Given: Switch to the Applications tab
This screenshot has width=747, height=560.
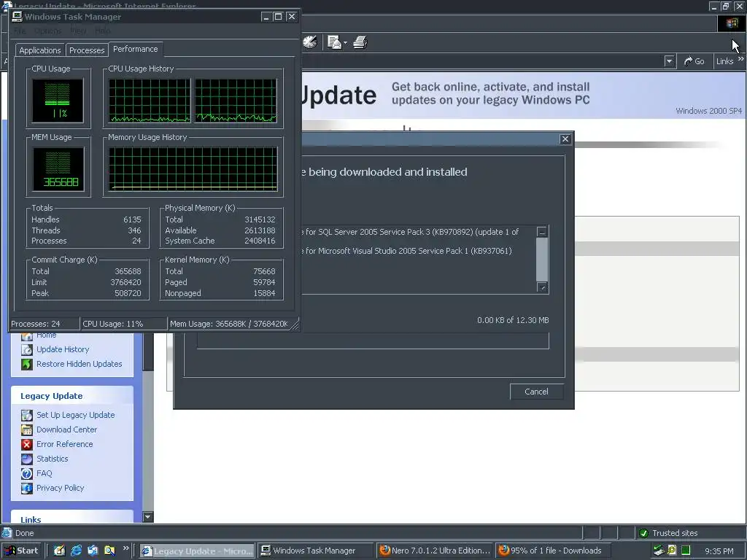Looking at the screenshot, I should tap(40, 50).
